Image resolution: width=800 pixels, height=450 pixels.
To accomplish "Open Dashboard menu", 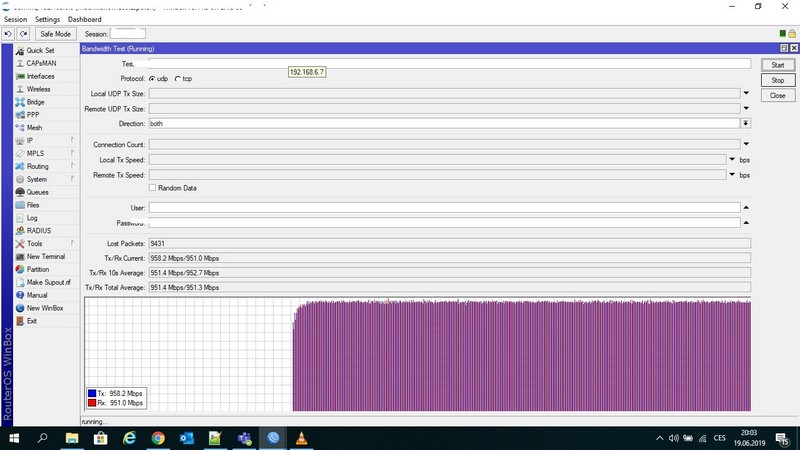I will click(85, 19).
